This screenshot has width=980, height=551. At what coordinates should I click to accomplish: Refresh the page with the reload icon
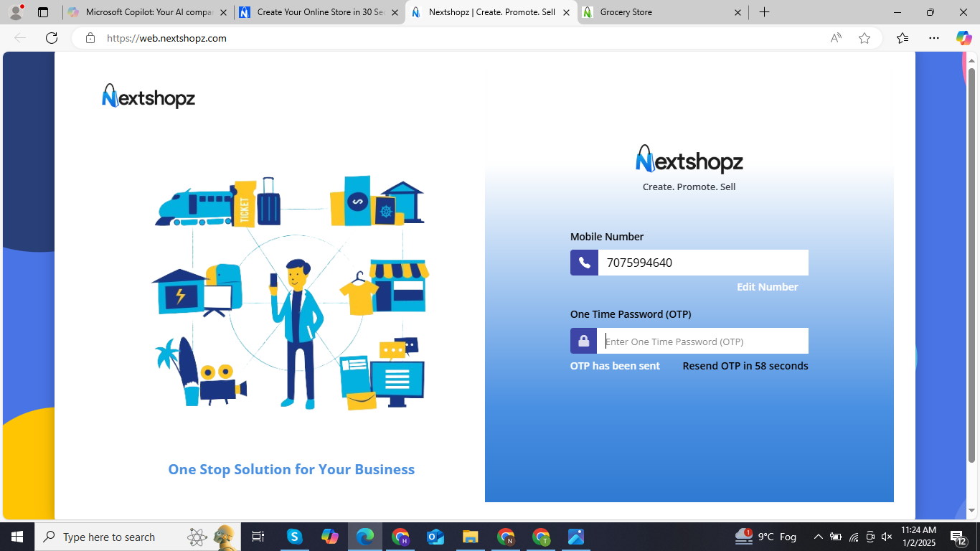pos(52,38)
